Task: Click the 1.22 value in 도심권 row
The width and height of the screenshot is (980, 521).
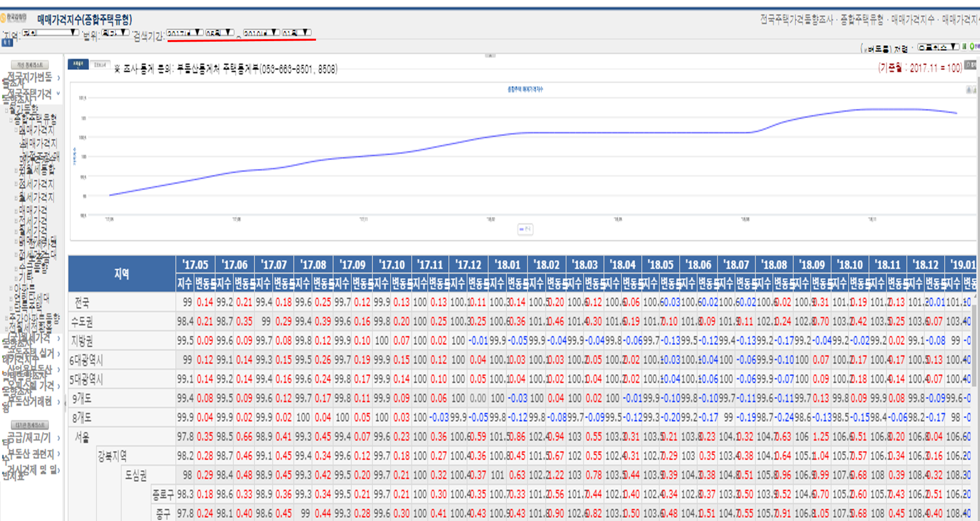Action: (x=555, y=475)
